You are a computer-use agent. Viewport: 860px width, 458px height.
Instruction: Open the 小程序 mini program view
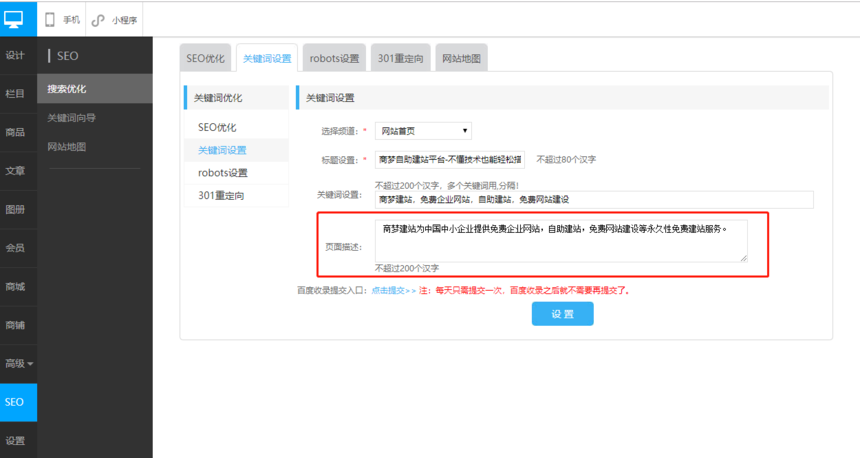pyautogui.click(x=115, y=20)
